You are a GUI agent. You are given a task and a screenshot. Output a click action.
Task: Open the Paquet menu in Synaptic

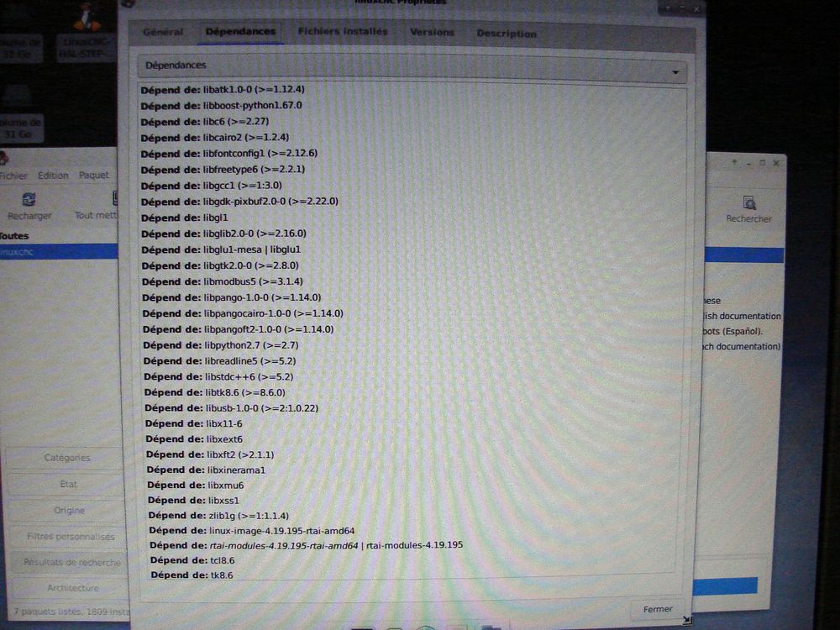[x=94, y=175]
